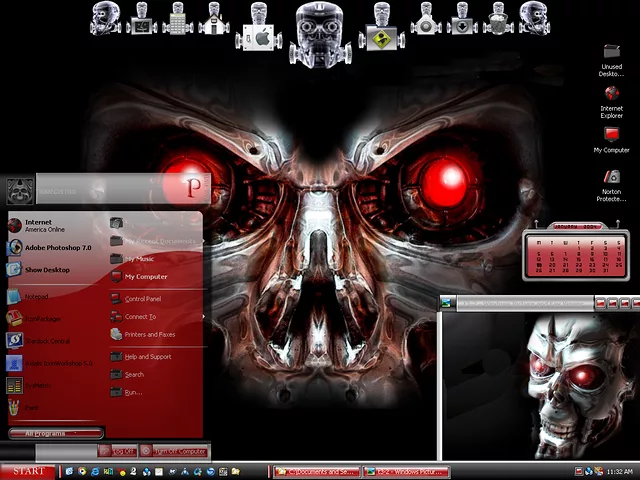
Task: Open Stardock Central from Start menu
Action: point(53,341)
